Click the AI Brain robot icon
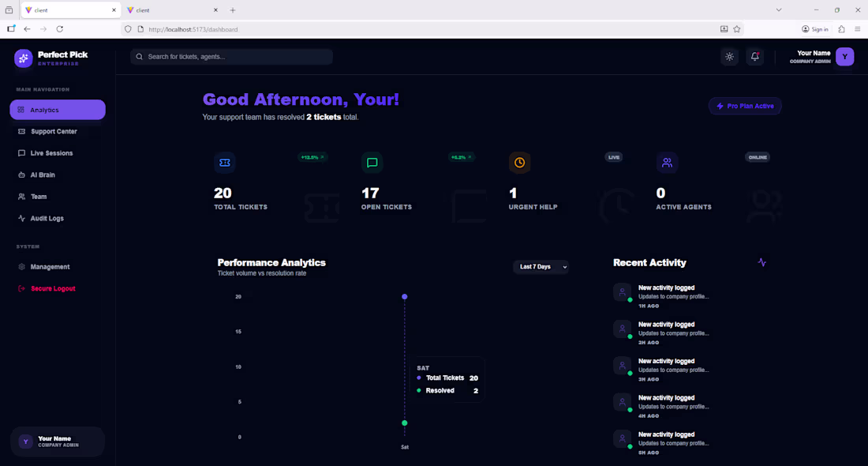868x466 pixels. pyautogui.click(x=21, y=175)
